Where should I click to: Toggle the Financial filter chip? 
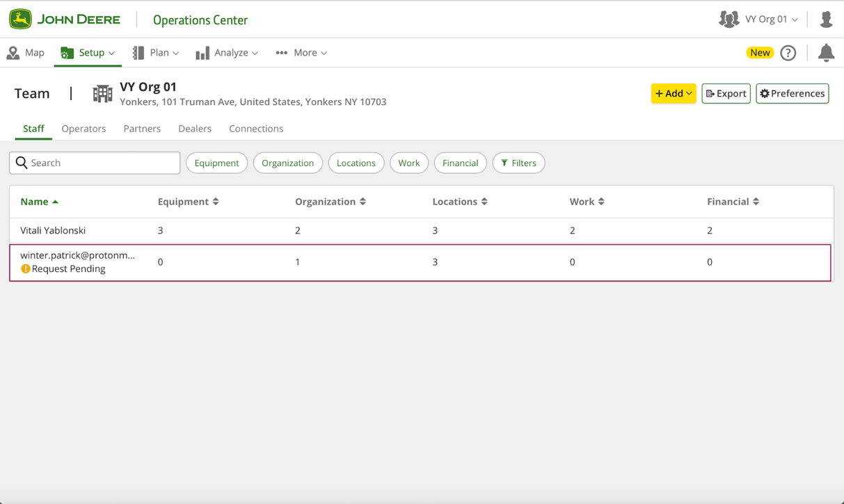coord(460,163)
